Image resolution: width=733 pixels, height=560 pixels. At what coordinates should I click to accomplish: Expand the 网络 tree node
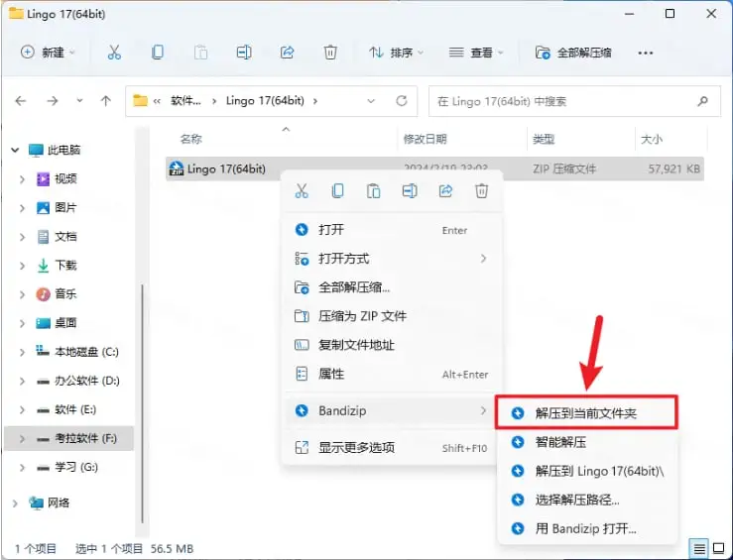[x=15, y=504]
